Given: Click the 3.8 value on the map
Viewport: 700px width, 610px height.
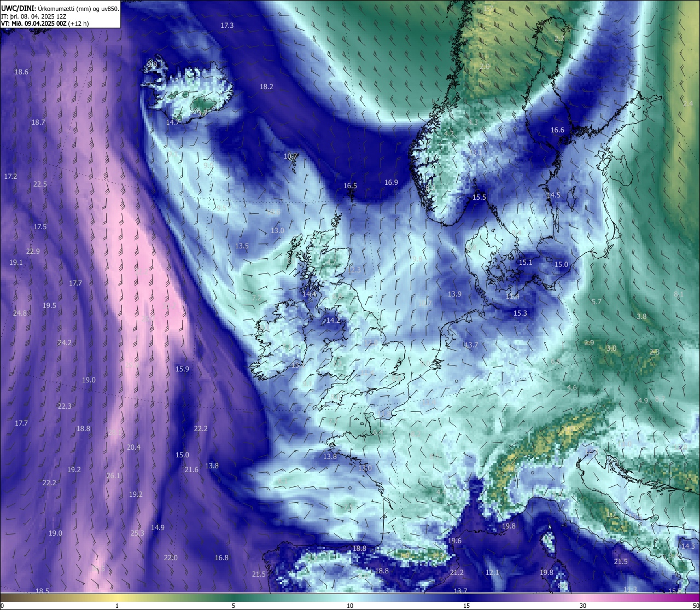Looking at the screenshot, I should coord(641,316).
